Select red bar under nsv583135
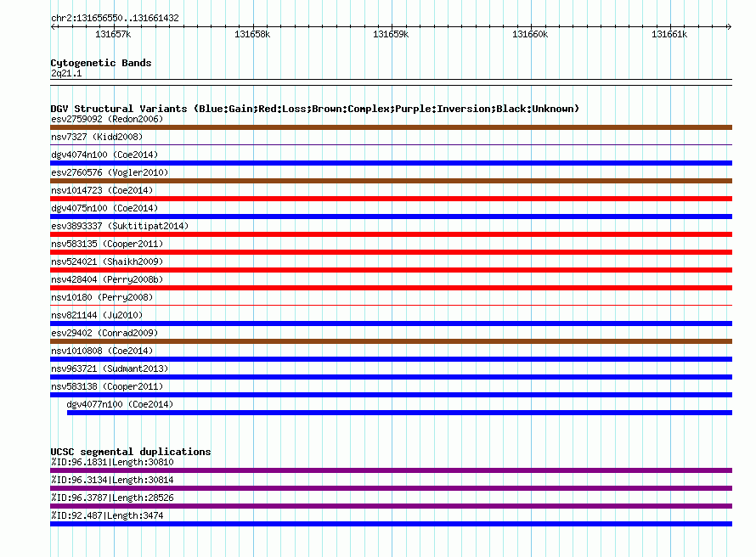Image resolution: width=756 pixels, height=557 pixels. 391,252
